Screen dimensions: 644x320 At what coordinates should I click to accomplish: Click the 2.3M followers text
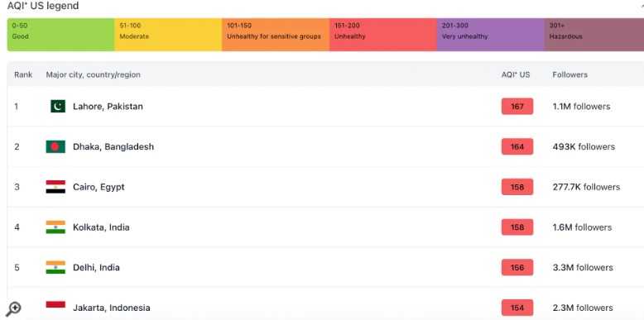(583, 308)
